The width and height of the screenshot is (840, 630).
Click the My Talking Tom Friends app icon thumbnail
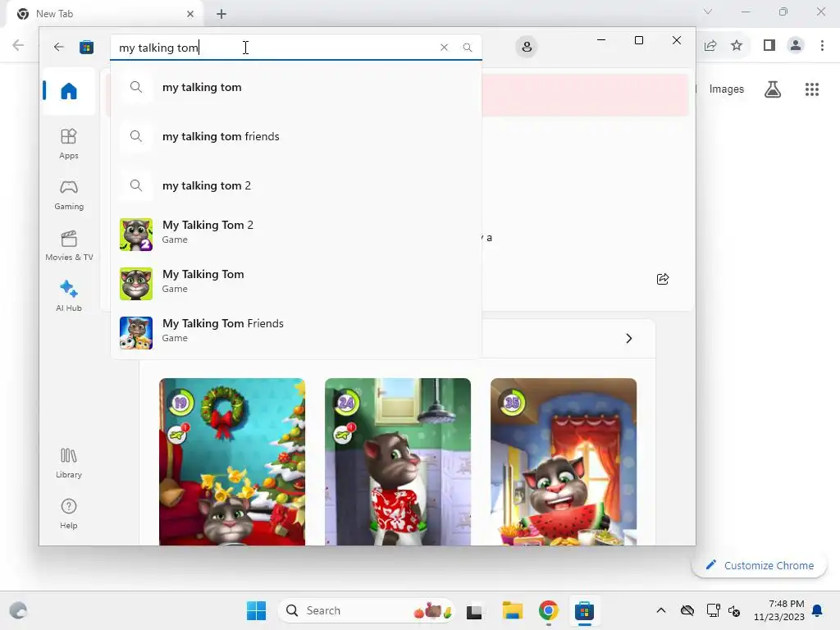tap(136, 333)
